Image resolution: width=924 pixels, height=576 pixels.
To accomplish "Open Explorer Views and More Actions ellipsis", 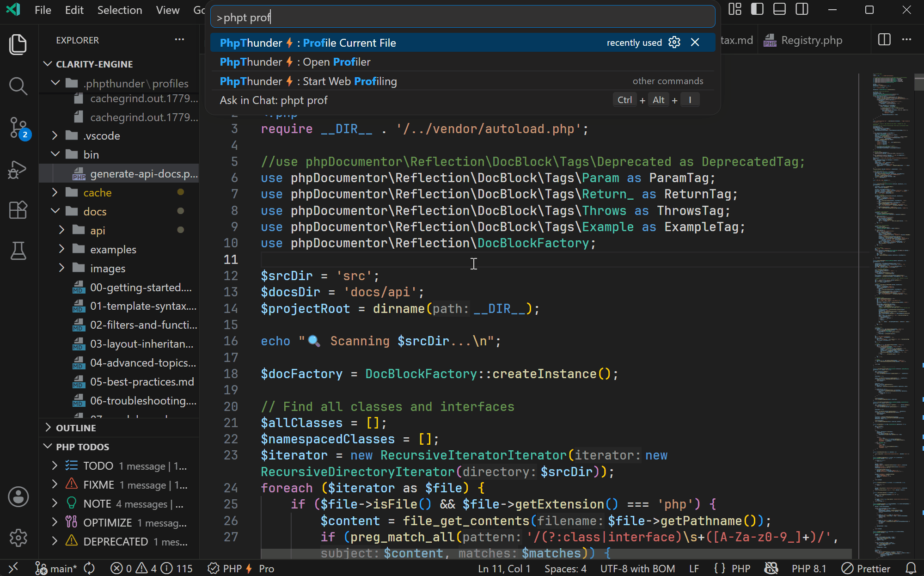I will coord(179,40).
